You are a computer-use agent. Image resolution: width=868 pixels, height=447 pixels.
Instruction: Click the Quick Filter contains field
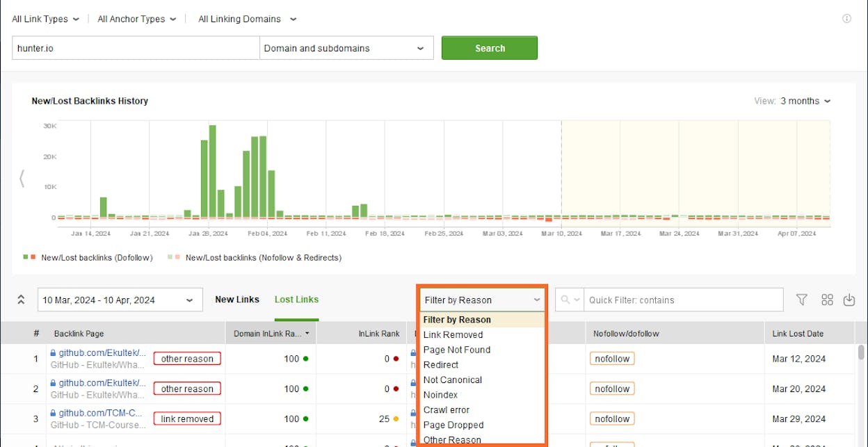coord(683,300)
